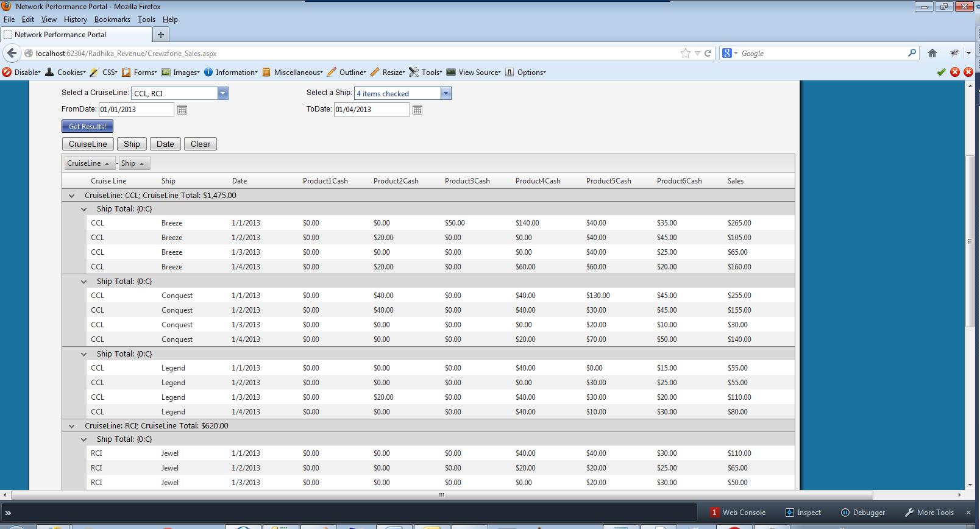Open the Images developer toolbar menu
Image resolution: width=980 pixels, height=529 pixels.
coord(180,72)
